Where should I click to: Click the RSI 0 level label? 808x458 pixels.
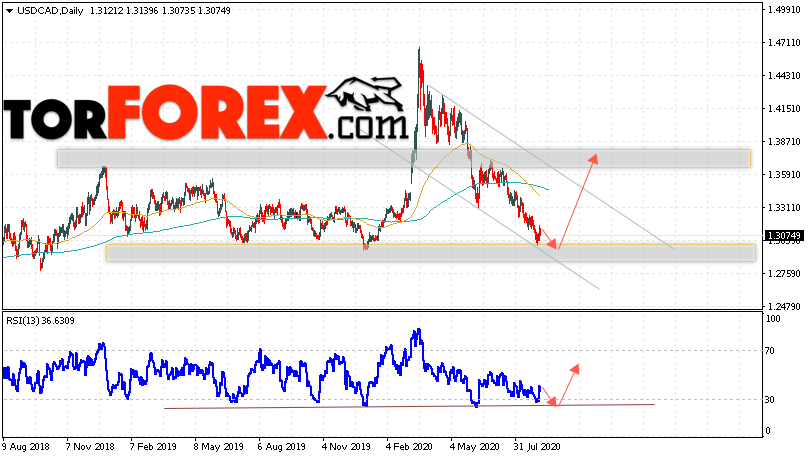tap(768, 431)
